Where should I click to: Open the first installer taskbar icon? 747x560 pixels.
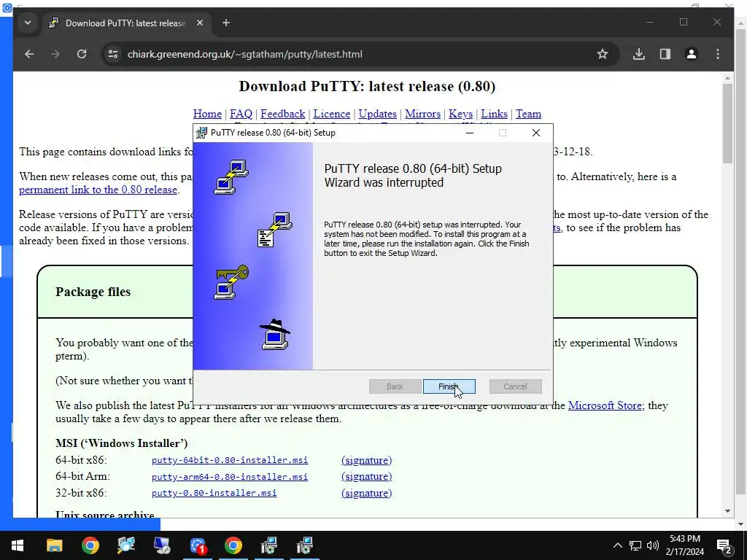tap(269, 545)
